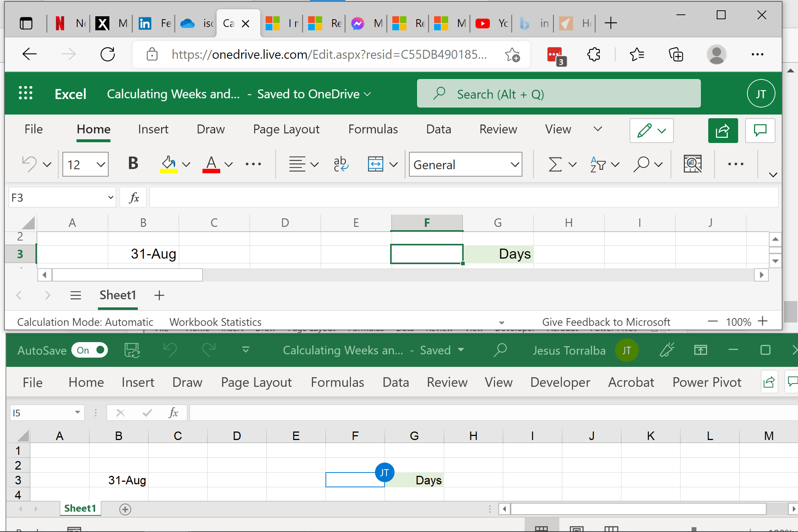Open the Saved status dropdown in desktop Excel

coord(461,350)
